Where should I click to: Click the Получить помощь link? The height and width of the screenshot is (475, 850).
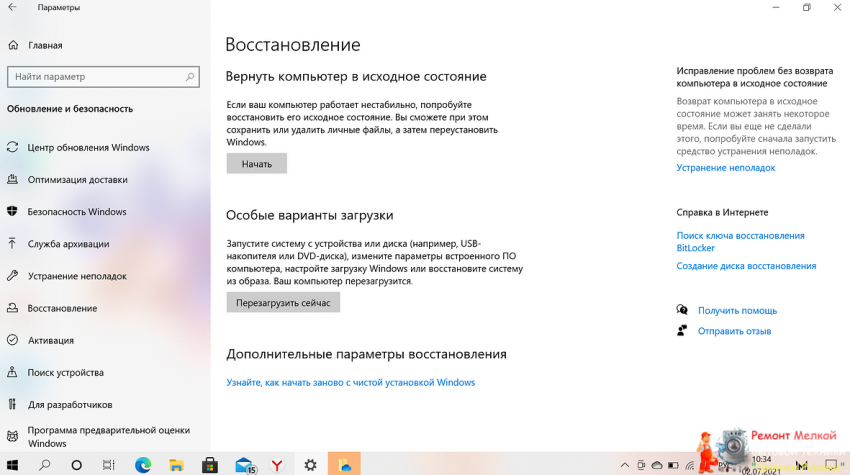point(737,311)
